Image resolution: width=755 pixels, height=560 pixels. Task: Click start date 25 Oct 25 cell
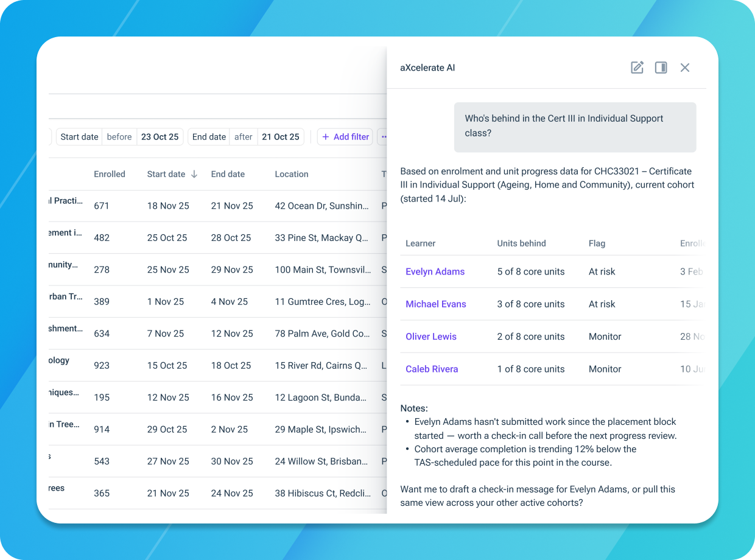coord(167,237)
